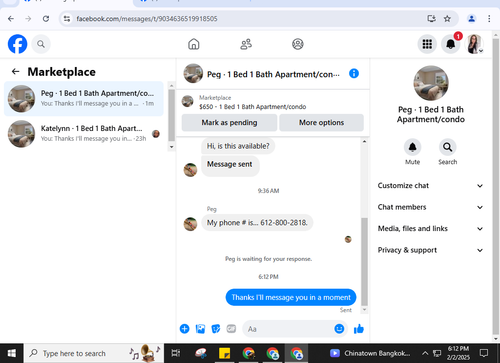Open notifications bell with red badge

coord(451,44)
